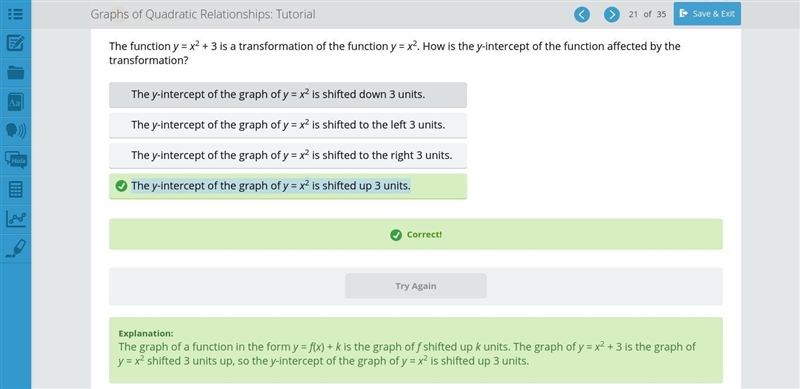This screenshot has width=800, height=389.
Task: Go to previous page arrow
Action: [x=582, y=14]
